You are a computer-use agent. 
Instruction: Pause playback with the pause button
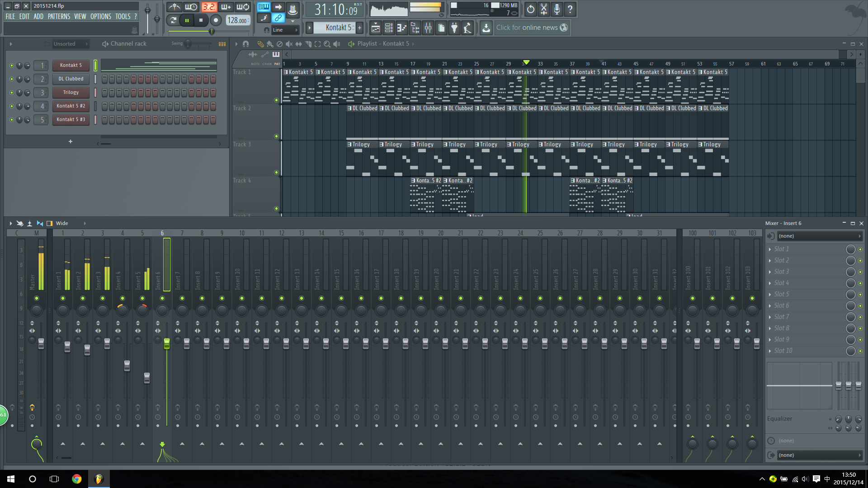(x=187, y=20)
